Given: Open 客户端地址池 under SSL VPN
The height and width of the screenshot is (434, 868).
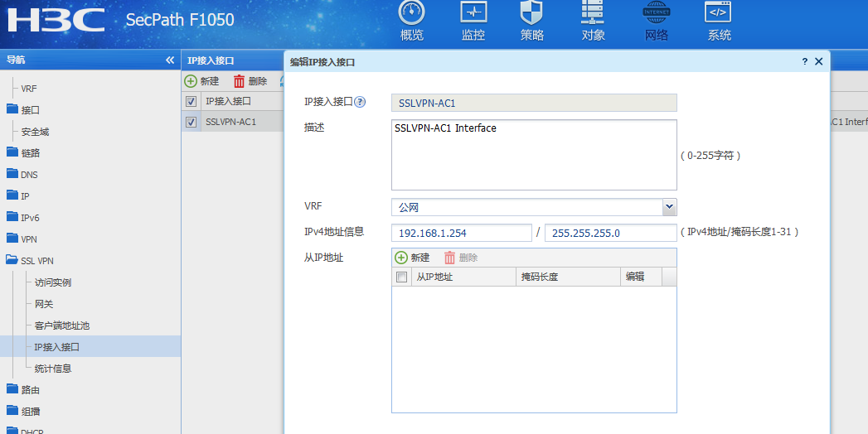Looking at the screenshot, I should click(x=62, y=325).
